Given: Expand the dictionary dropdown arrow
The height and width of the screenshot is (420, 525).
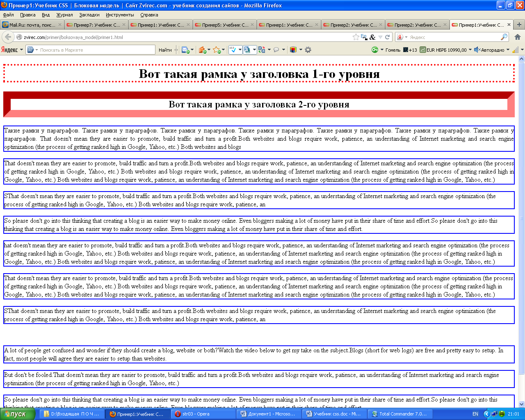Looking at the screenshot, I should (x=254, y=50).
